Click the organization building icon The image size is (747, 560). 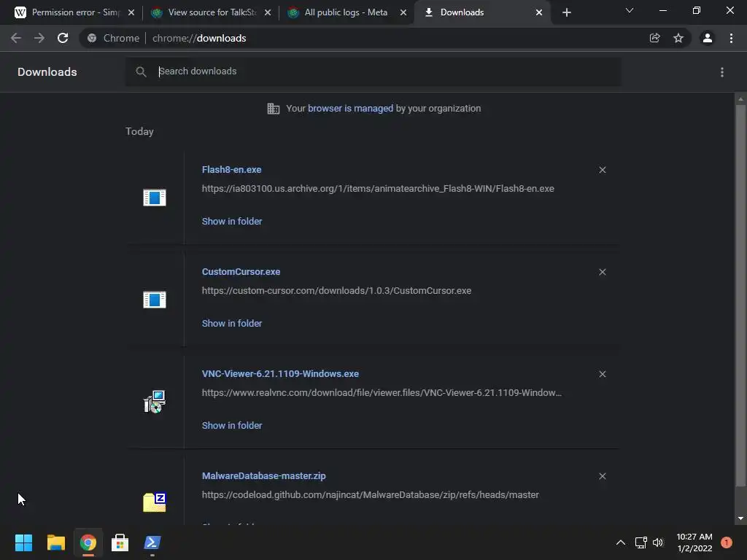(274, 109)
